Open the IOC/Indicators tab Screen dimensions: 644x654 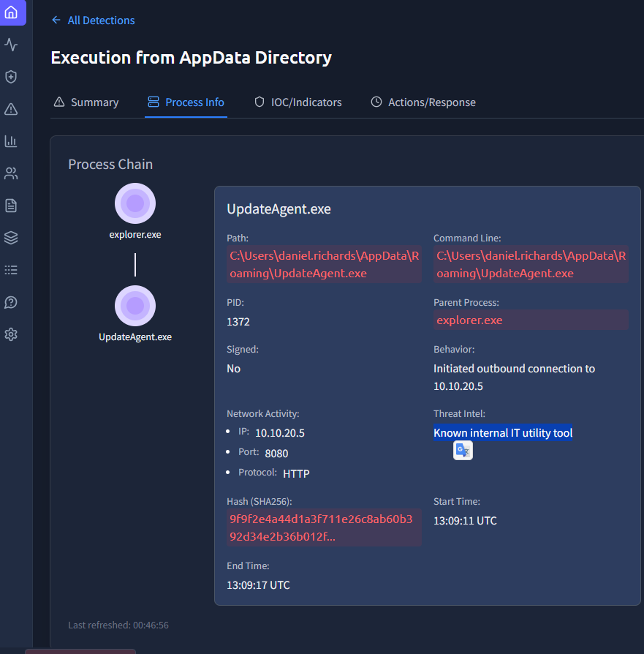298,102
